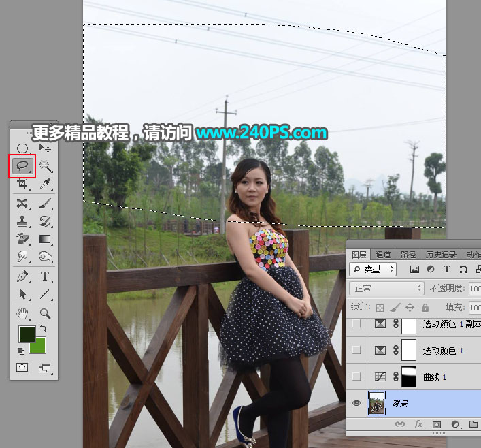Image resolution: width=481 pixels, height=448 pixels.
Task: Select the Eyedropper tool
Action: coord(45,184)
